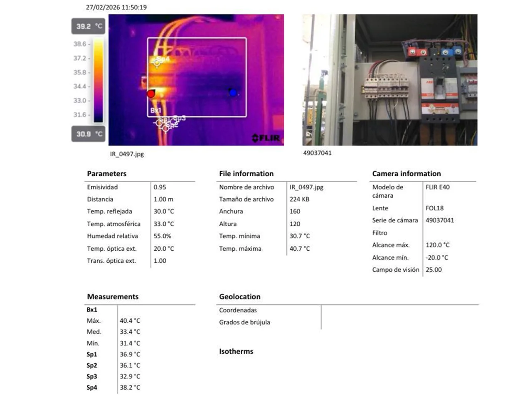Click the IR_0497.jpg caption under thermal image
The height and width of the screenshot is (400, 532).
[x=127, y=154]
